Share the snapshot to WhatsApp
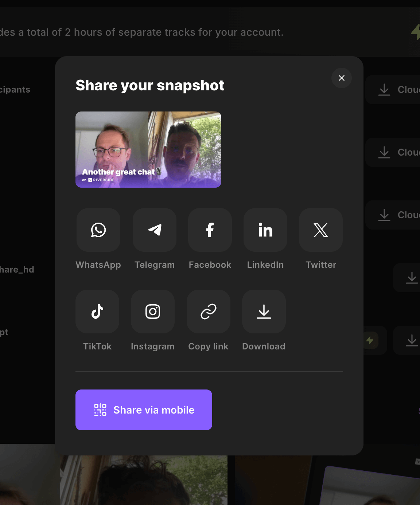The image size is (420, 505). [98, 230]
